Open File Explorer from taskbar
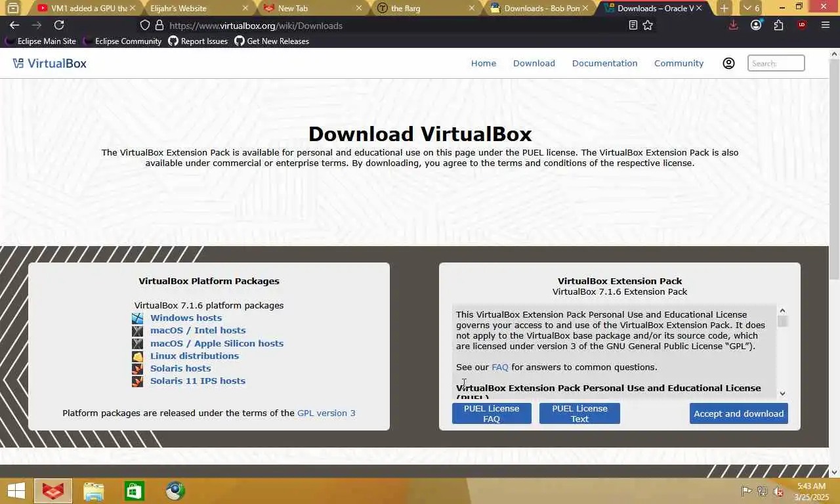 tap(94, 491)
